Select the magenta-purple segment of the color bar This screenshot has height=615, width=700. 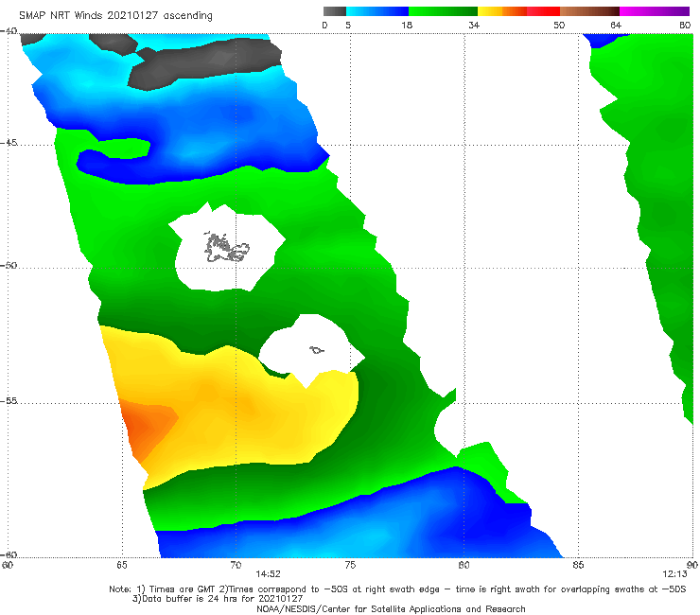click(x=655, y=11)
